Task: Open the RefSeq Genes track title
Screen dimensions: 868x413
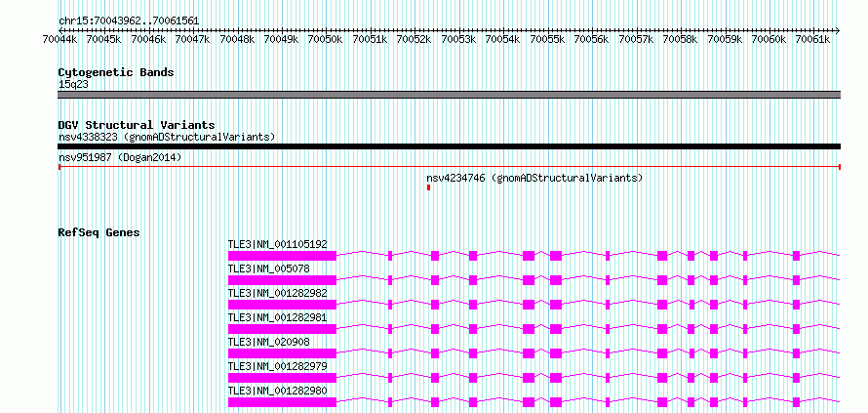Action: [99, 232]
